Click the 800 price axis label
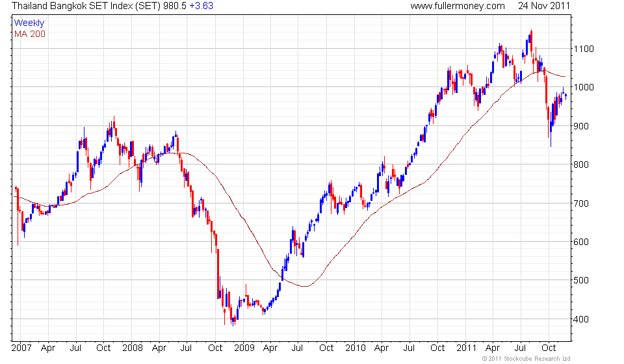624x364 pixels. point(580,164)
